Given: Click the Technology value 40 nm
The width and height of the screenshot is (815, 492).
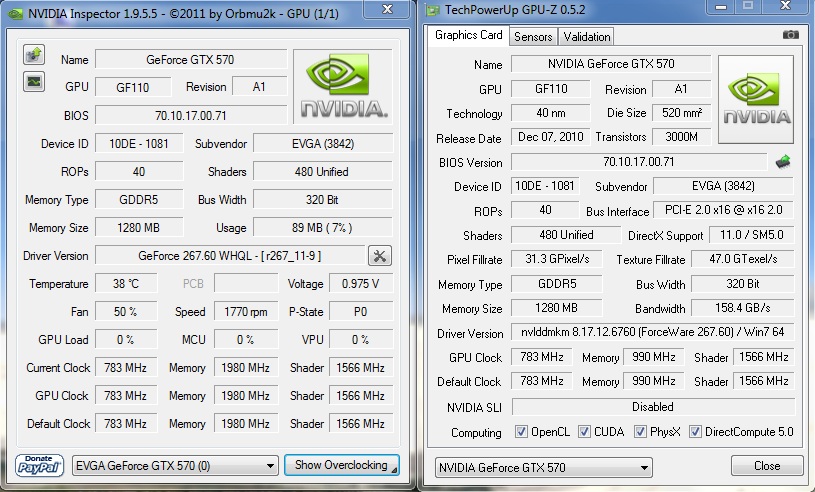Looking at the screenshot, I should (x=551, y=113).
